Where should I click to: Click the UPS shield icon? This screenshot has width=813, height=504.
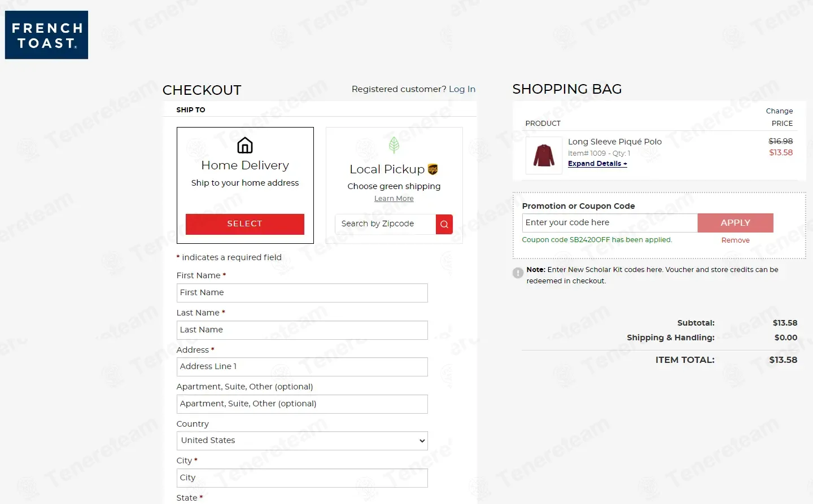click(432, 169)
